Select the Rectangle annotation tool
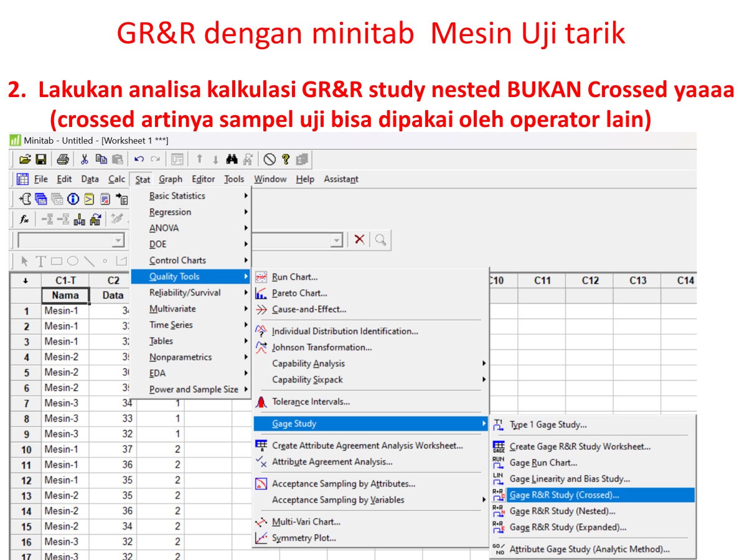The width and height of the screenshot is (747, 560). click(x=57, y=261)
